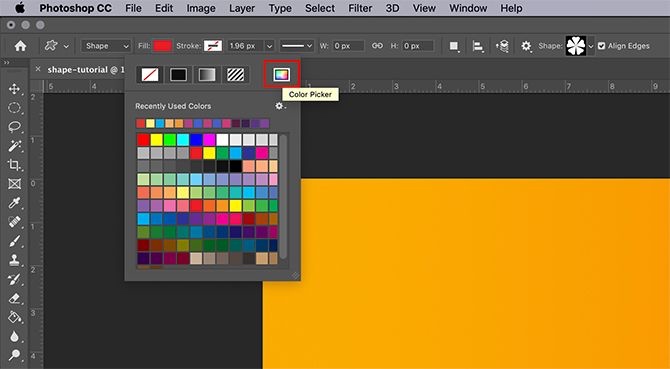Pick the pure blue swatch in grid
The image size is (670, 369).
pos(196,140)
